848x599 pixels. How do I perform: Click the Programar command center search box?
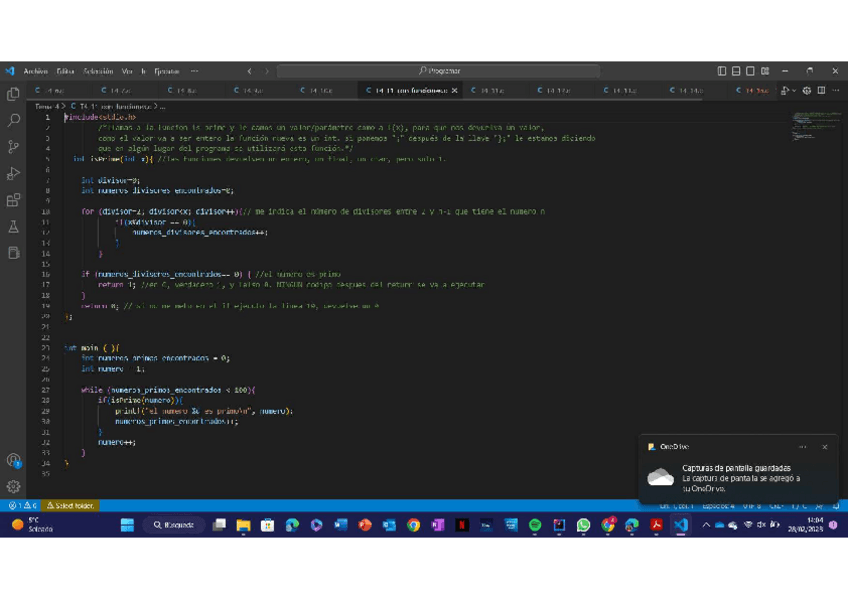click(438, 71)
